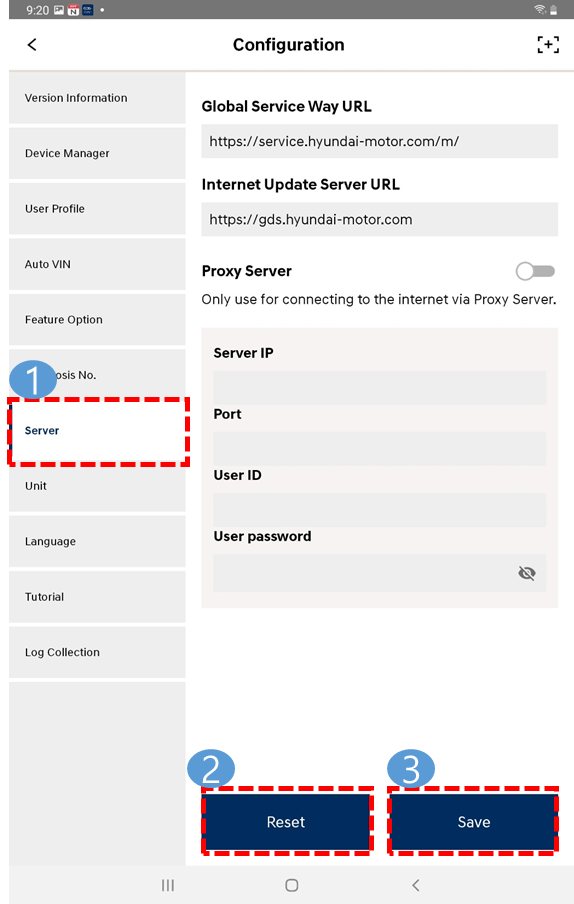Open Log Collection in the sidebar
The height and width of the screenshot is (904, 574).
(x=97, y=652)
